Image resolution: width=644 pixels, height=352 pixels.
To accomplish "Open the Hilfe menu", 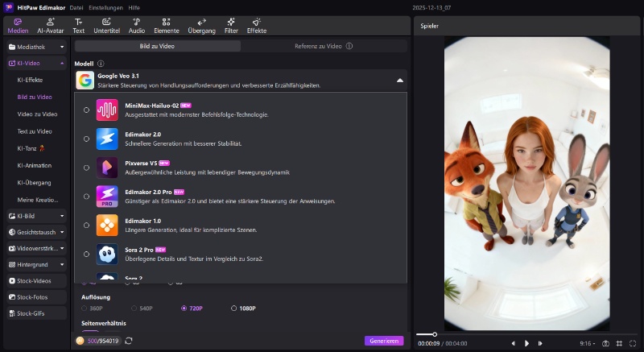I will (134, 8).
